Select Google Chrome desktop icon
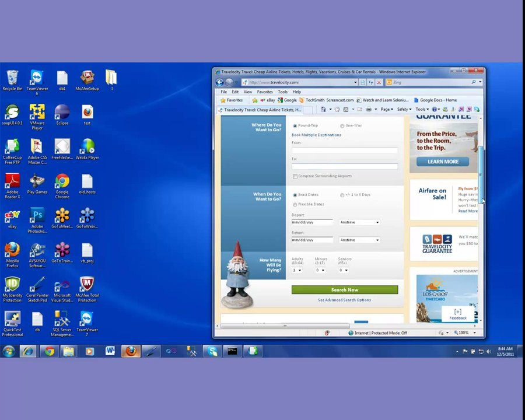 coord(62,186)
